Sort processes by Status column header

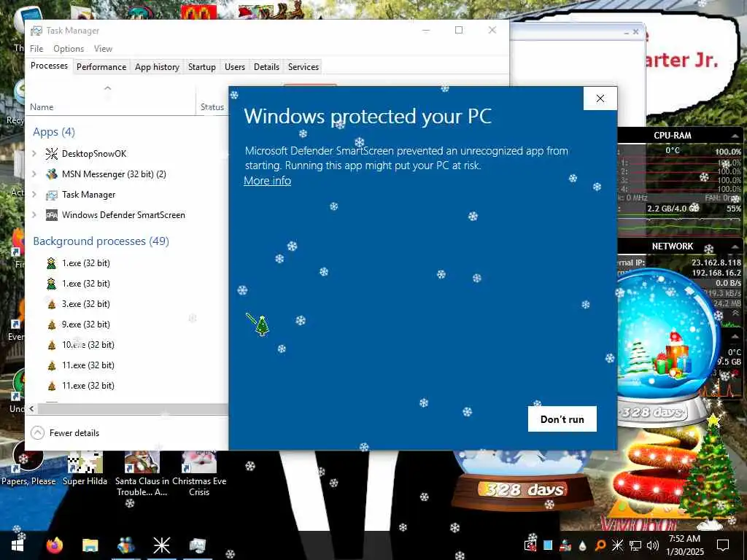(x=212, y=106)
